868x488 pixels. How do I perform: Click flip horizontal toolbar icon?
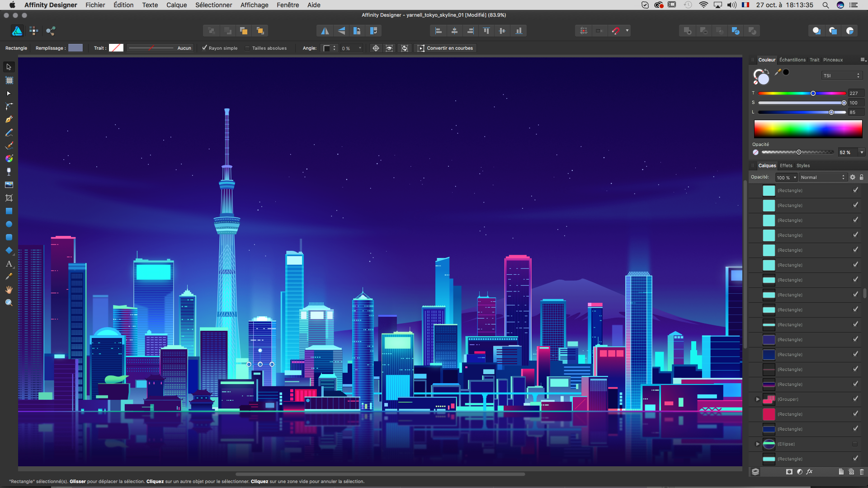pyautogui.click(x=325, y=31)
